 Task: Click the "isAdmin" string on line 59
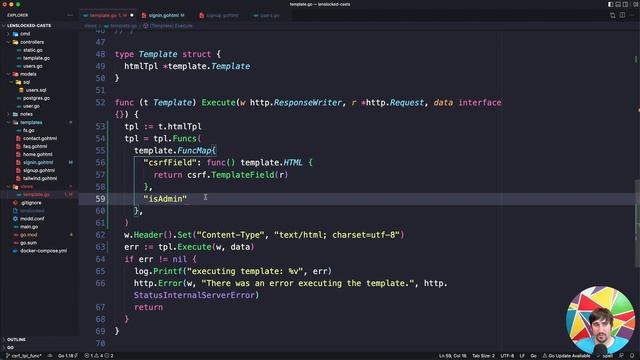point(165,199)
